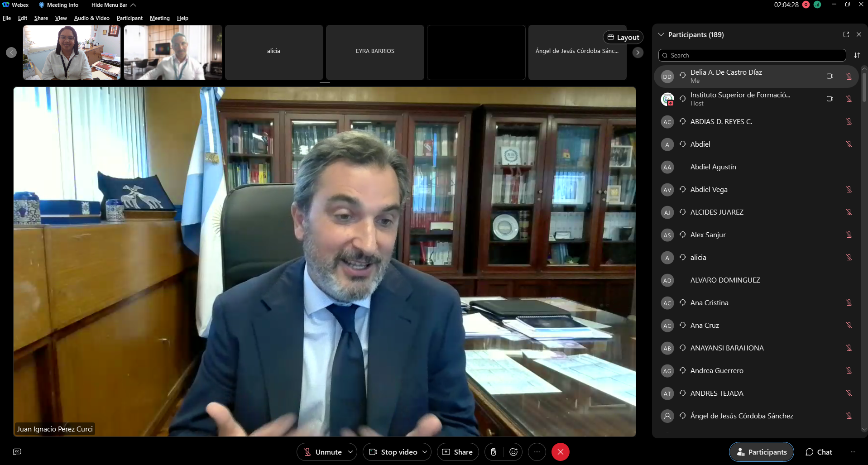
Task: Open the more options ellipsis button
Action: coord(537,452)
